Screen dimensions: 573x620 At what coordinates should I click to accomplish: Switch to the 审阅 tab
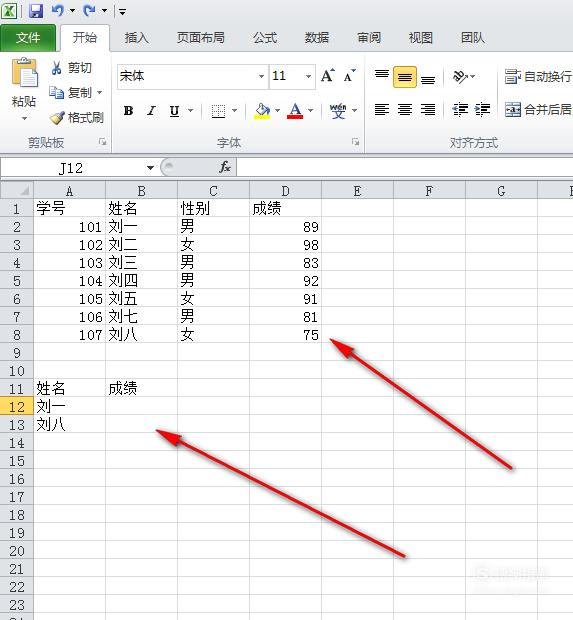[x=369, y=38]
